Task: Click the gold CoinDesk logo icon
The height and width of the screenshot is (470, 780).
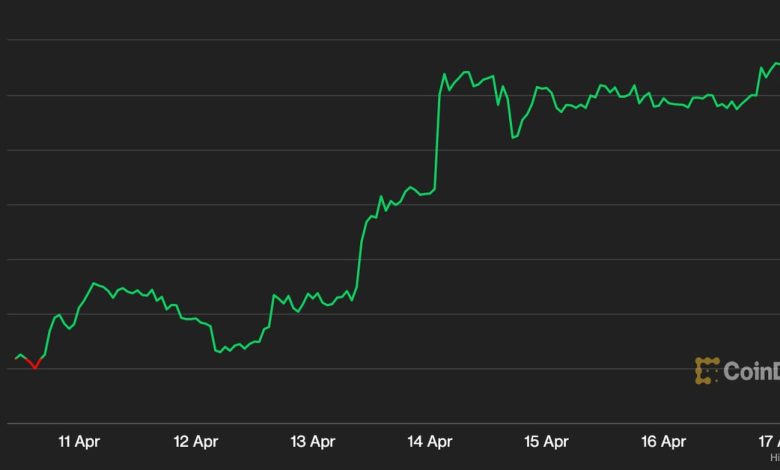Action: [x=707, y=371]
